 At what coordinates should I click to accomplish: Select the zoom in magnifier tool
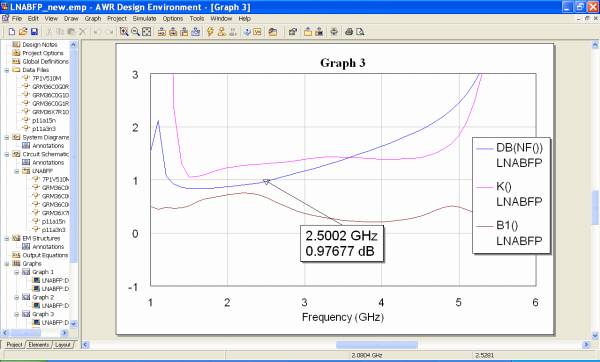pos(124,32)
